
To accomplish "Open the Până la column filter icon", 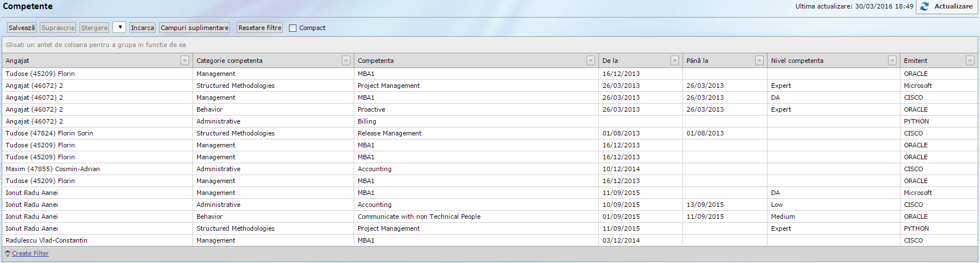I will 759,61.
